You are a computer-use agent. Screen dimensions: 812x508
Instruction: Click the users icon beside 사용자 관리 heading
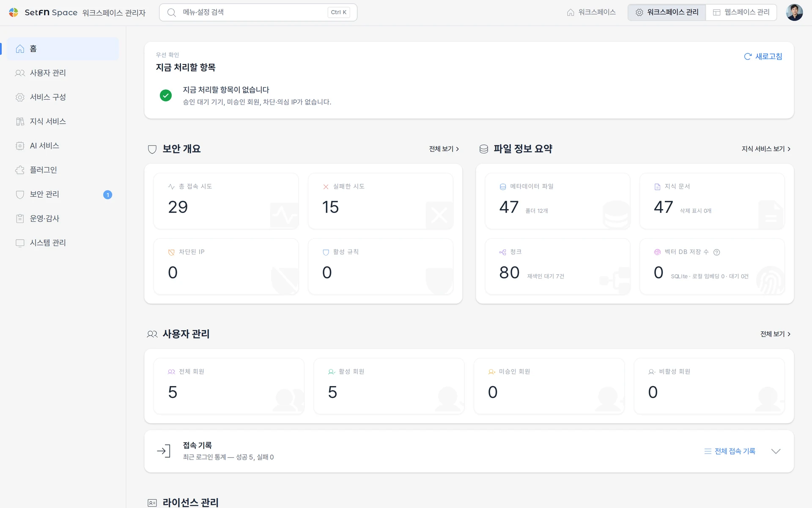pos(152,334)
